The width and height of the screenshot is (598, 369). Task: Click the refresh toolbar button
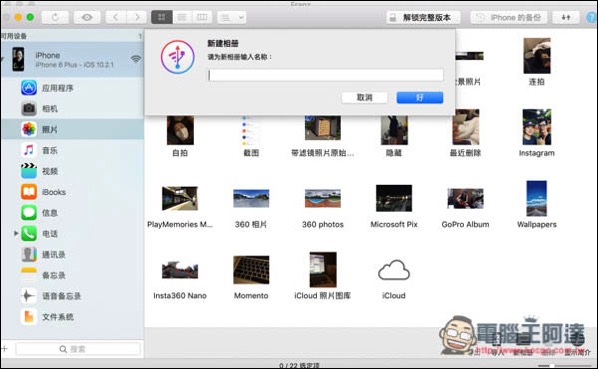(x=55, y=17)
